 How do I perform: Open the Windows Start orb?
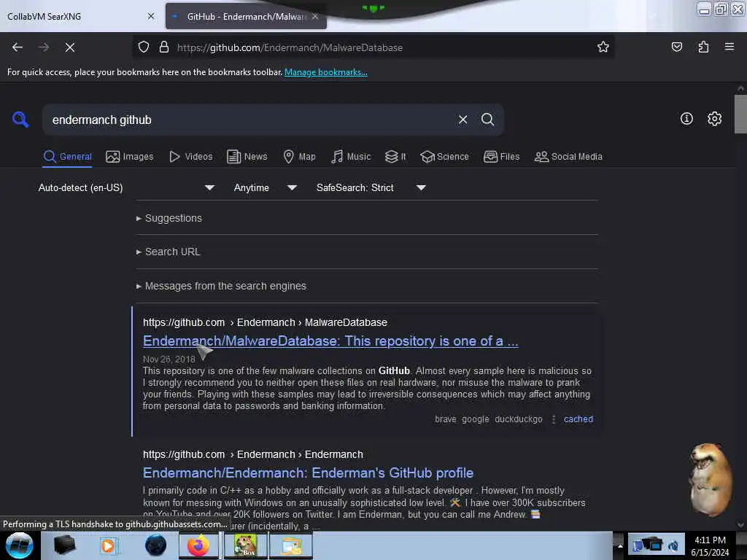20,545
